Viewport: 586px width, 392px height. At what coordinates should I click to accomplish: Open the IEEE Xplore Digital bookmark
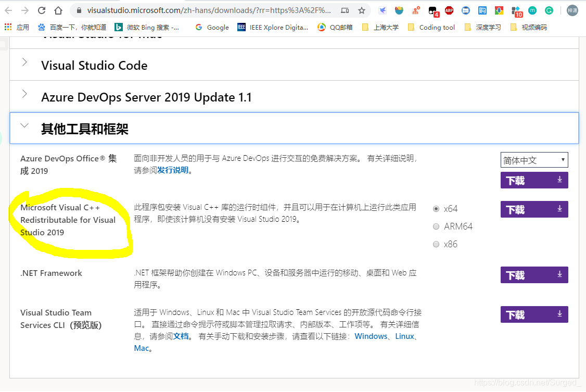(x=273, y=27)
